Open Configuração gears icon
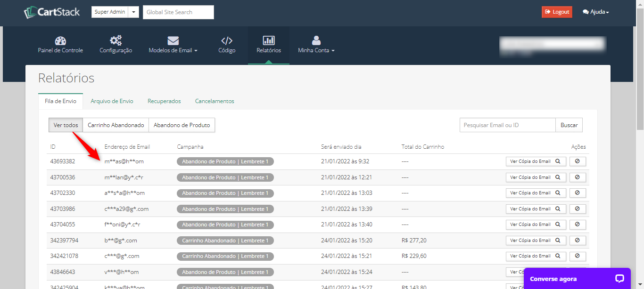The width and height of the screenshot is (644, 289). coord(116,41)
